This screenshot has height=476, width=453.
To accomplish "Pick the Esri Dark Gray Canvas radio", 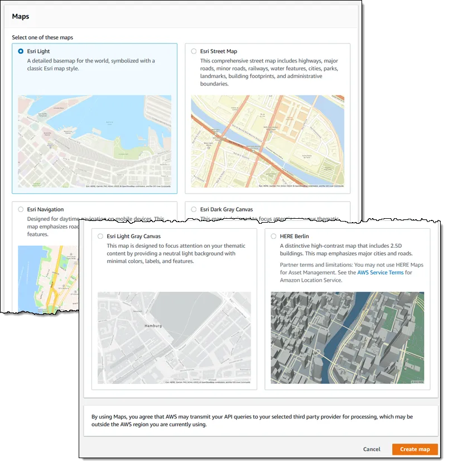I will point(194,209).
